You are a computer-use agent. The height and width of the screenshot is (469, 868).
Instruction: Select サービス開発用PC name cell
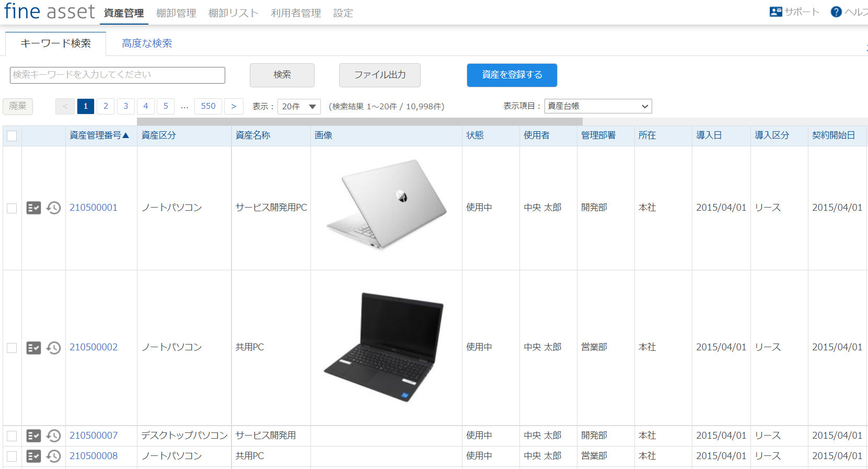271,208
